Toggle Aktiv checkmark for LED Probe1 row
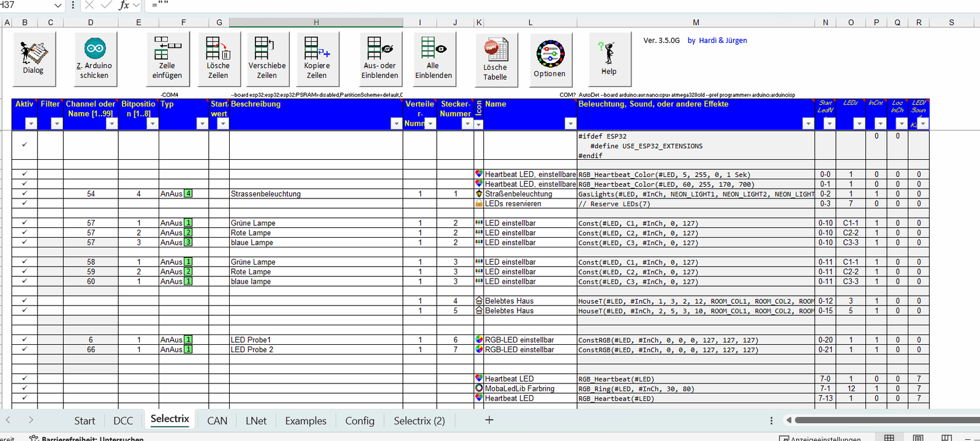The image size is (980, 441). coord(24,339)
